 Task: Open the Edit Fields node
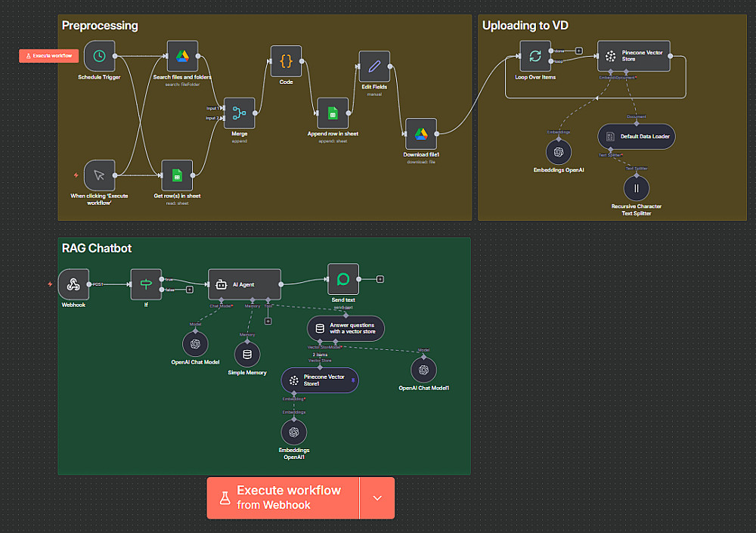point(374,66)
